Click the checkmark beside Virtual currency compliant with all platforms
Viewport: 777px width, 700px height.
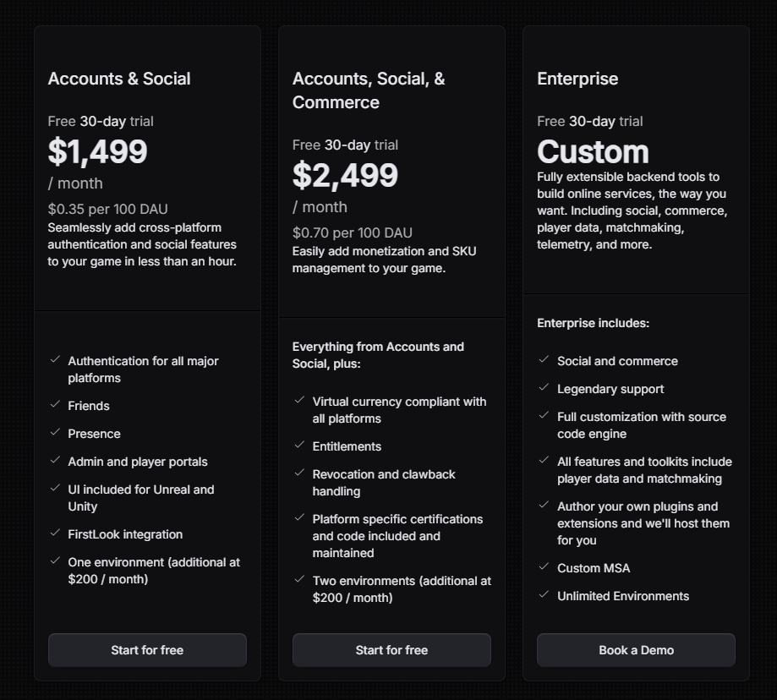click(298, 400)
